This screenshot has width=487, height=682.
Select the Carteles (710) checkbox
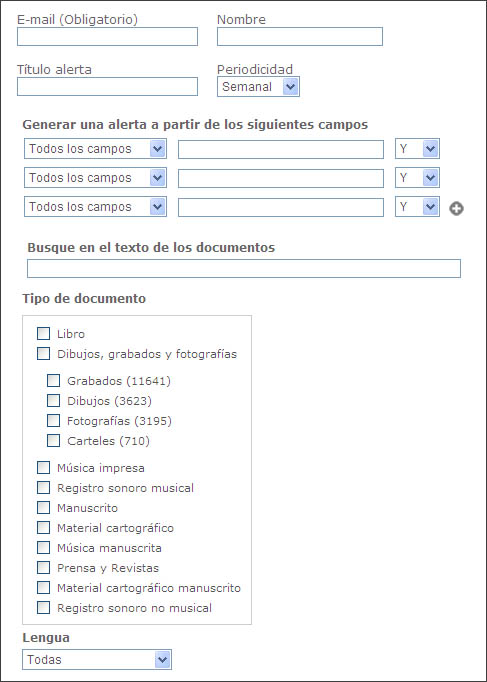click(53, 441)
